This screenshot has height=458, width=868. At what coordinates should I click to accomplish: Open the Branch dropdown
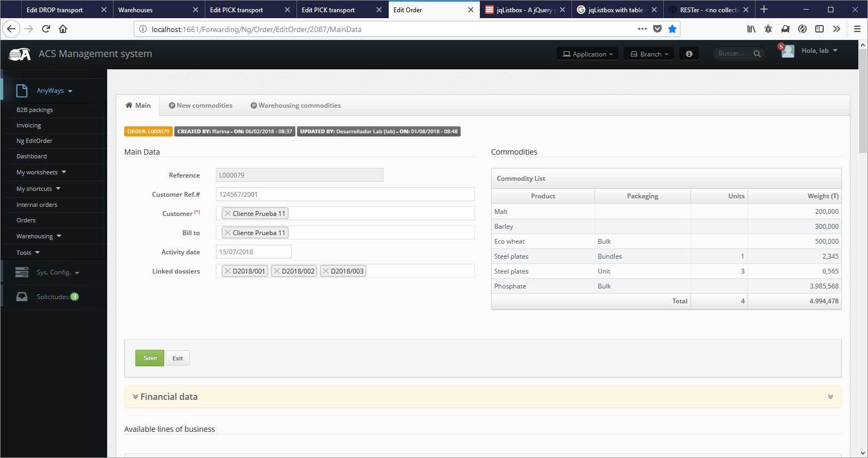(649, 54)
